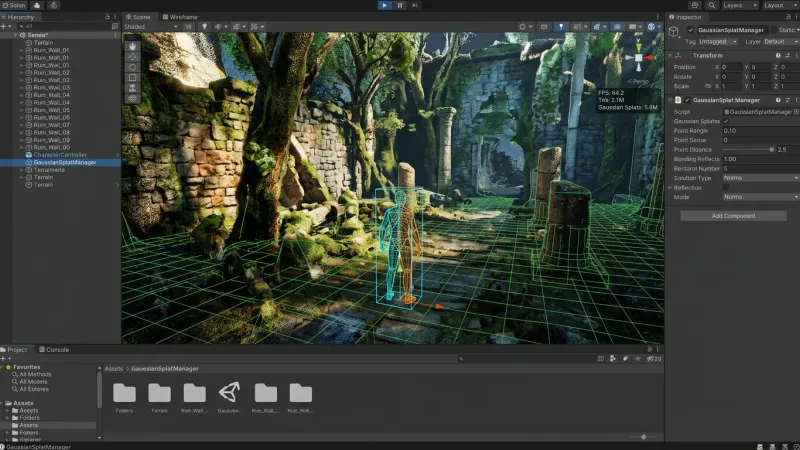Image resolution: width=800 pixels, height=450 pixels.
Task: Click the favorites star filter in the project toolbar
Action: 637,359
